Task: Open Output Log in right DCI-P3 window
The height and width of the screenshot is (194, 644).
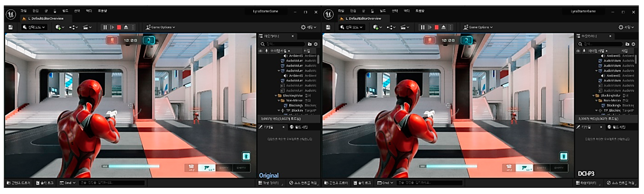Action: click(x=362, y=183)
